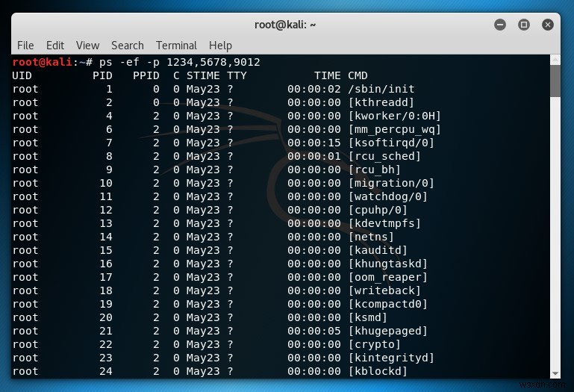Image resolution: width=574 pixels, height=392 pixels.
Task: Click the TIME column header
Action: pos(327,75)
